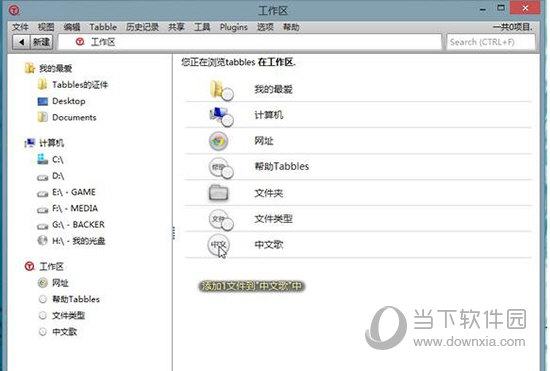Viewport: 550px width, 371px height.
Task: Open the Plugins menu
Action: [234, 27]
